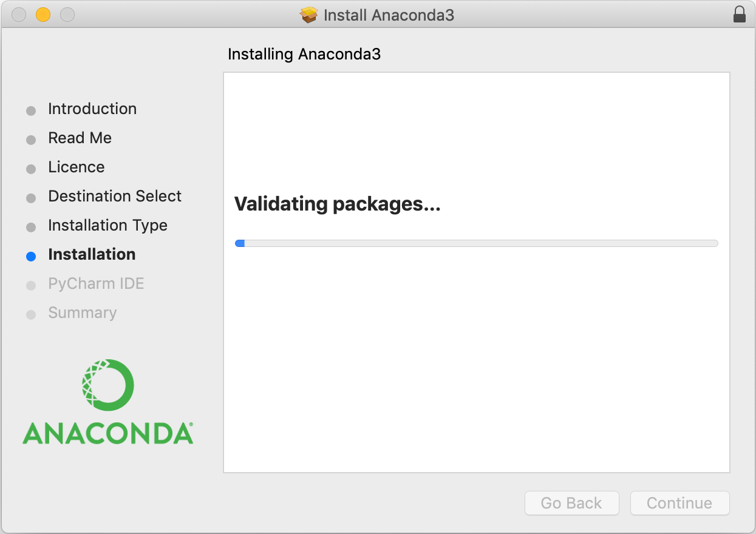
Task: Click the PyCharm IDE step bullet
Action: [31, 285]
